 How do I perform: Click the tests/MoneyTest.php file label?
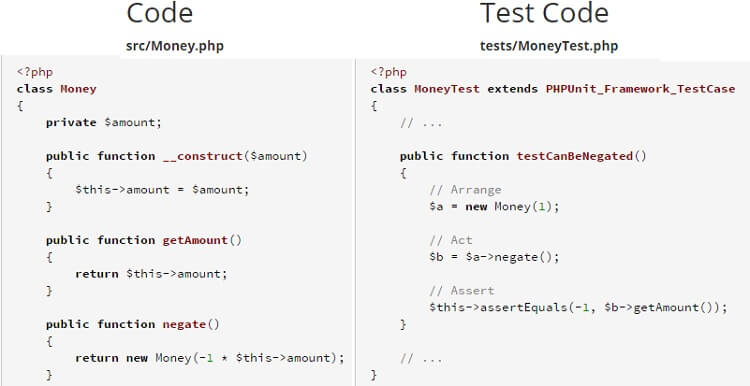pos(549,46)
